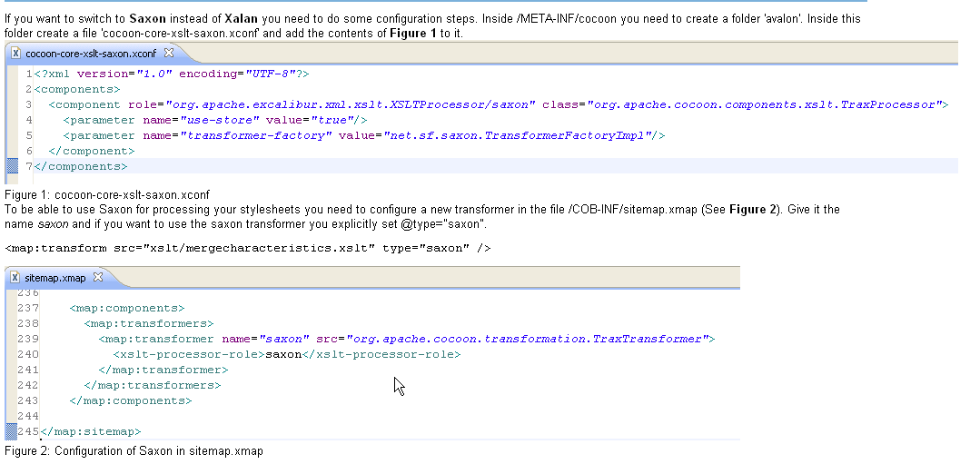Click the xml version declaration line
980x474 pixels.
pos(172,74)
